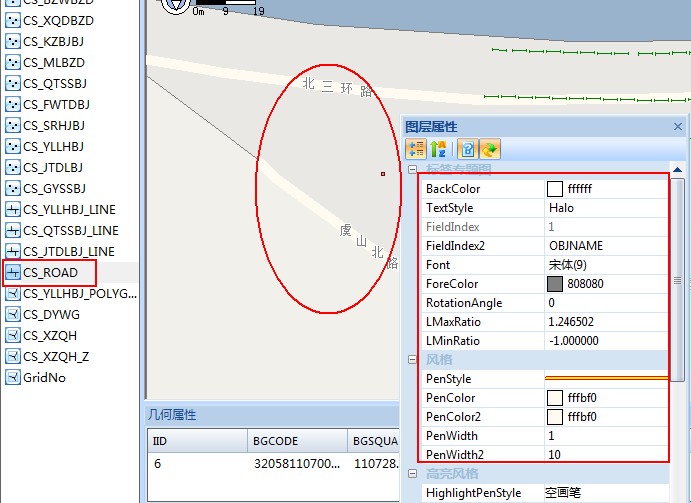Click the alphabetical sort icon in properties toolbar
Image resolution: width=691 pixels, height=503 pixels.
coord(438,149)
